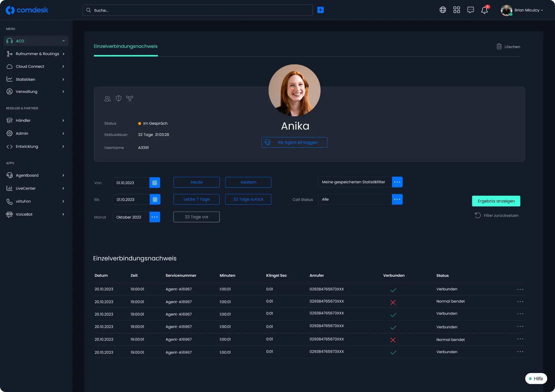Viewport: 555px width, 392px height.
Task: Open the apps grid icon
Action: (x=457, y=10)
